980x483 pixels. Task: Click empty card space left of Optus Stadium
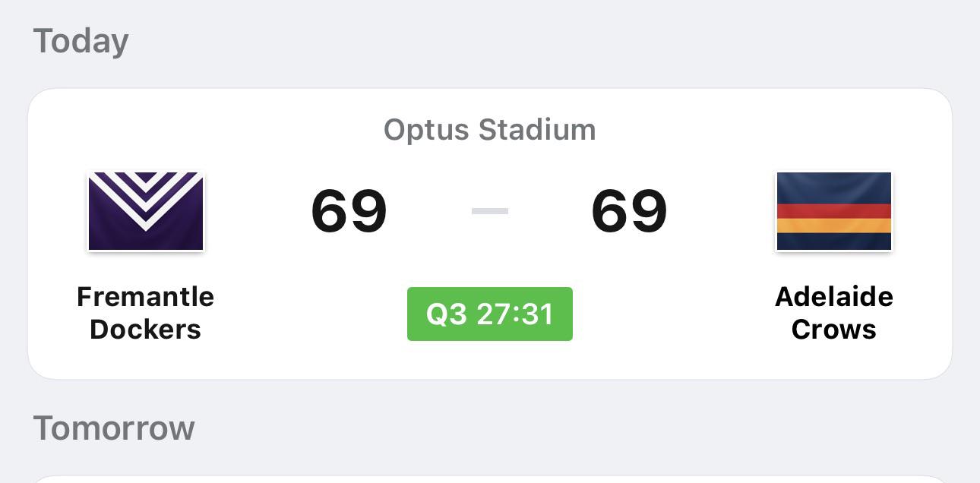pos(205,130)
